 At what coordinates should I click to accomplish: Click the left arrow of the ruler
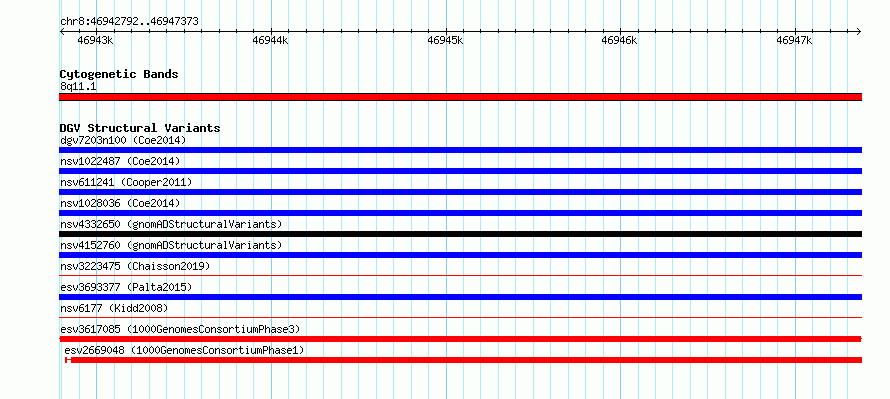pos(62,32)
